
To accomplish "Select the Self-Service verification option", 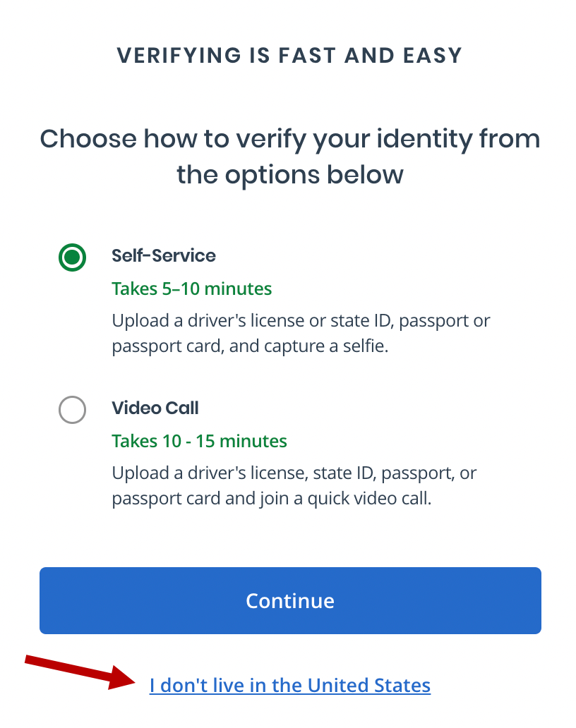I will click(72, 257).
